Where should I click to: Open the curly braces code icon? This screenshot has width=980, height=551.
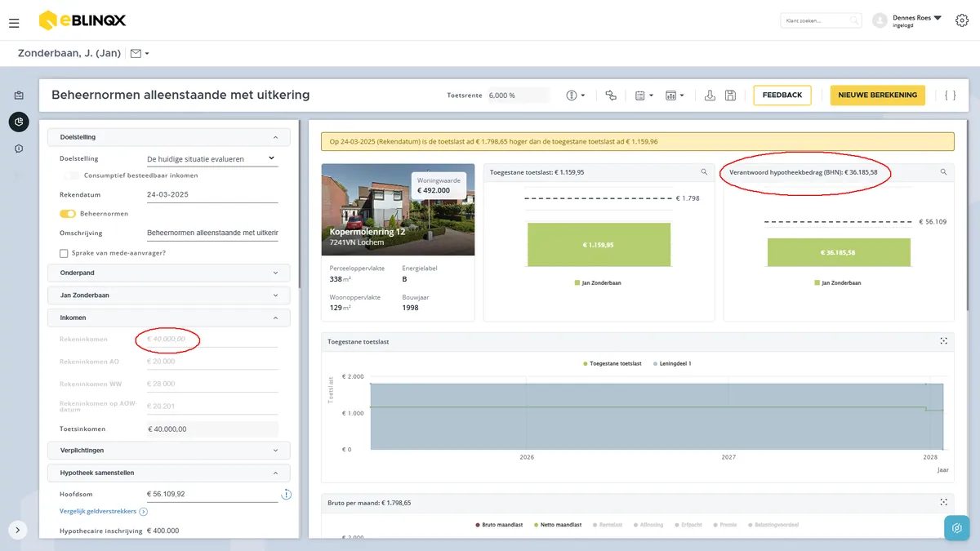950,96
